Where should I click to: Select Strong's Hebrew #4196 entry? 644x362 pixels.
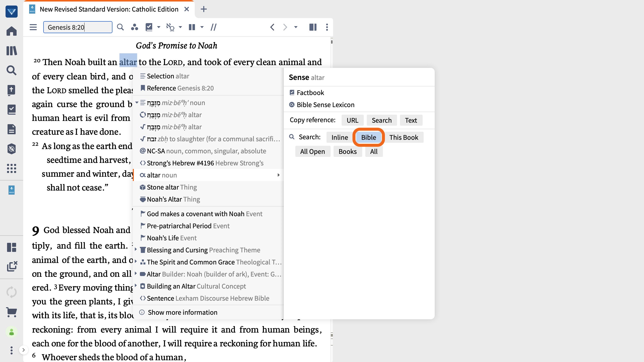(208, 163)
